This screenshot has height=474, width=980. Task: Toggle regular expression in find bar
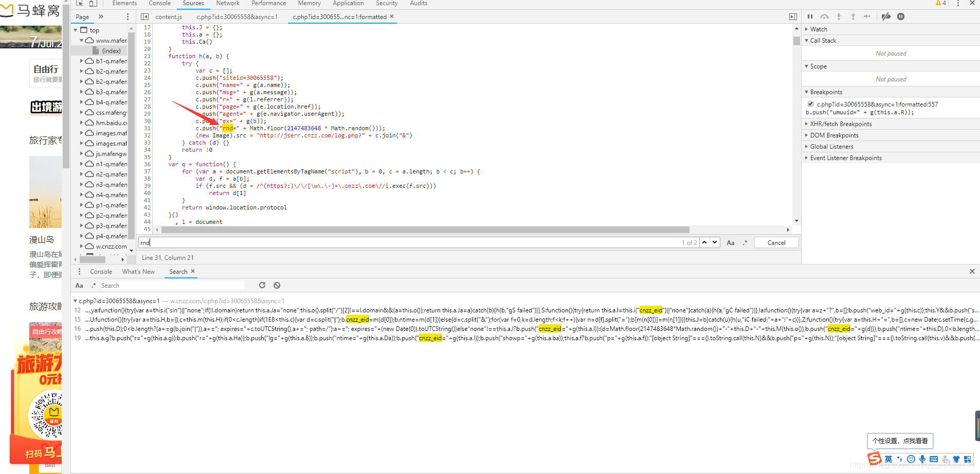tap(745, 243)
